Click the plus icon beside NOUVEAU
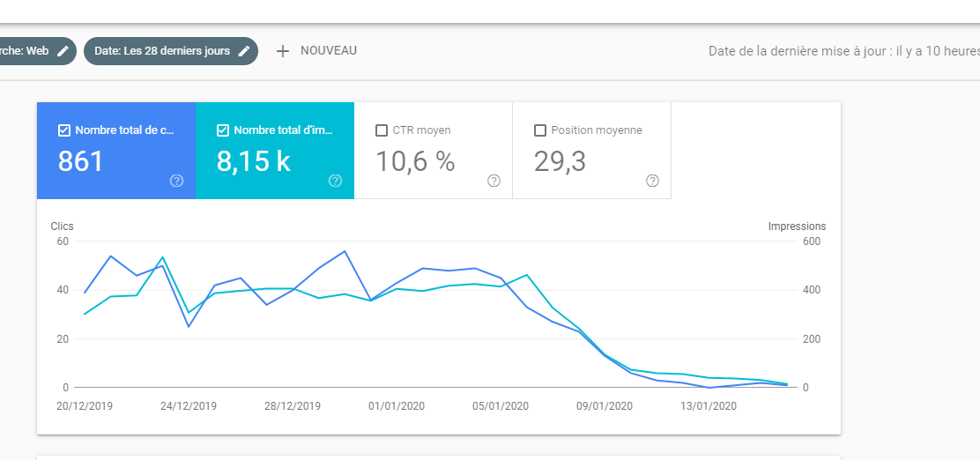This screenshot has height=460, width=980. pyautogui.click(x=283, y=51)
